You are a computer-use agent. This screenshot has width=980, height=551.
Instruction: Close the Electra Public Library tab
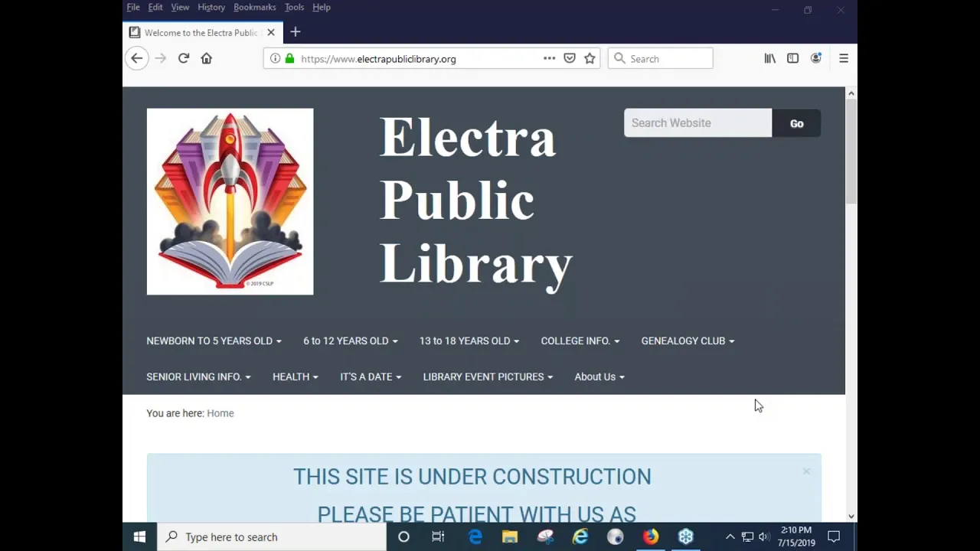coord(271,32)
